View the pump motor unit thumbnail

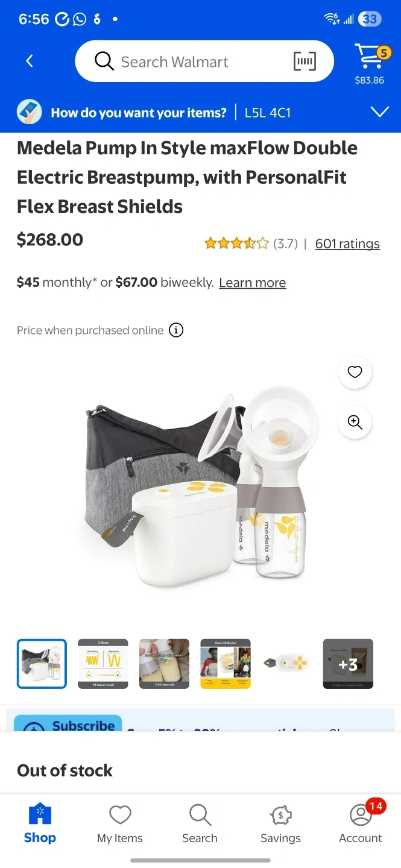coord(286,664)
